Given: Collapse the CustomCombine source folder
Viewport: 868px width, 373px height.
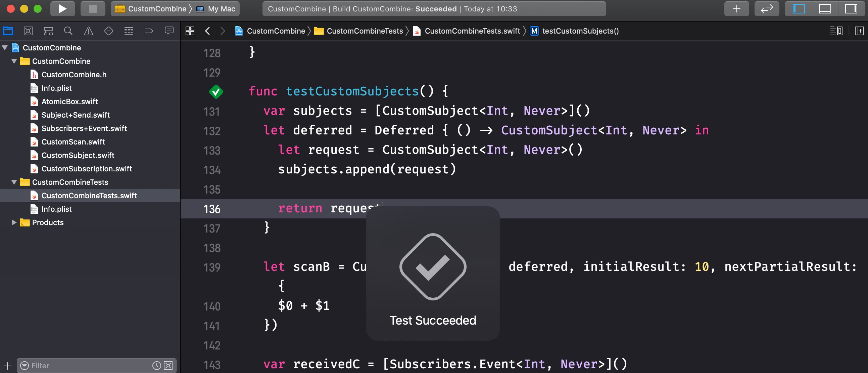Looking at the screenshot, I should [14, 61].
